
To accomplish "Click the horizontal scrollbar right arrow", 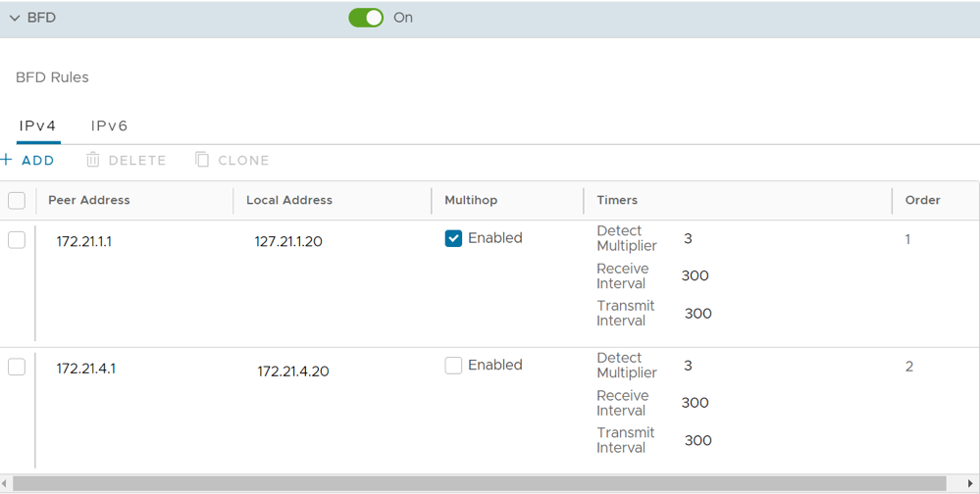I will point(971,484).
